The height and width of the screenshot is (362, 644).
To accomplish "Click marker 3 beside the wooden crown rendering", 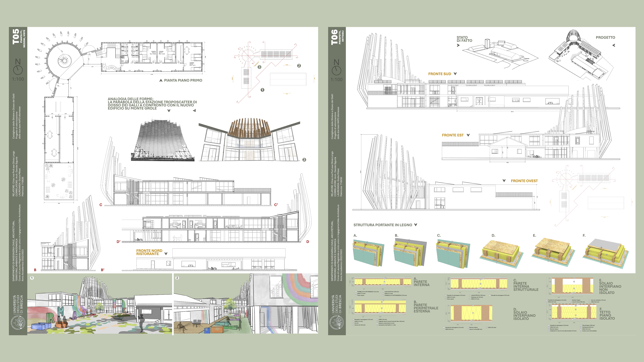I will click(304, 160).
